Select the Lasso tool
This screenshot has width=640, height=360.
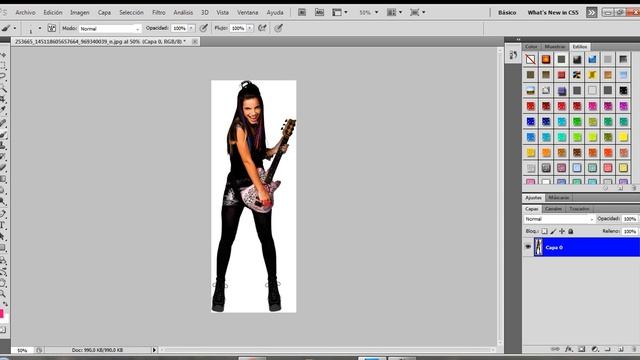3,76
